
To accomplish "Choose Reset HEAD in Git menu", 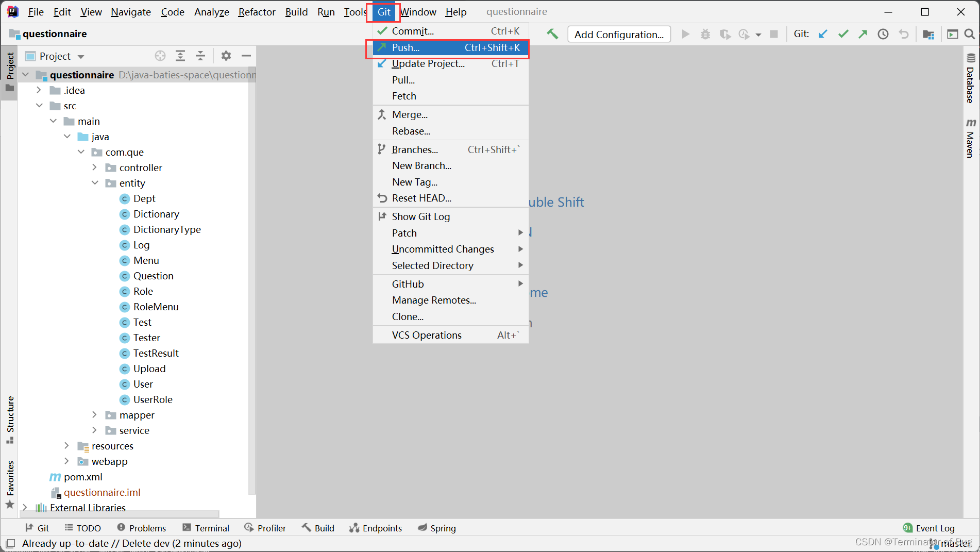I will [451, 198].
